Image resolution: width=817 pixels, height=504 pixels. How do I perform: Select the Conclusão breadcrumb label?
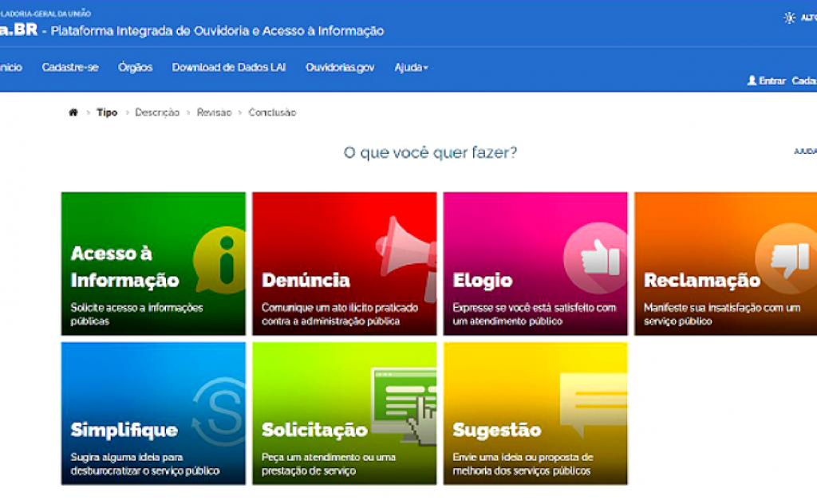point(271,112)
